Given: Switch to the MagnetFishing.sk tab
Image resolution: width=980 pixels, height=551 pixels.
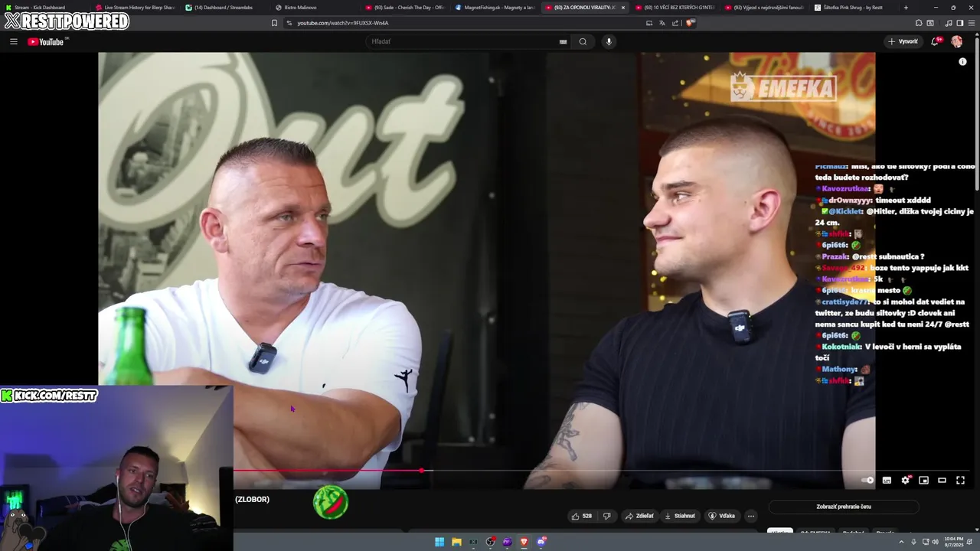Looking at the screenshot, I should (x=495, y=8).
